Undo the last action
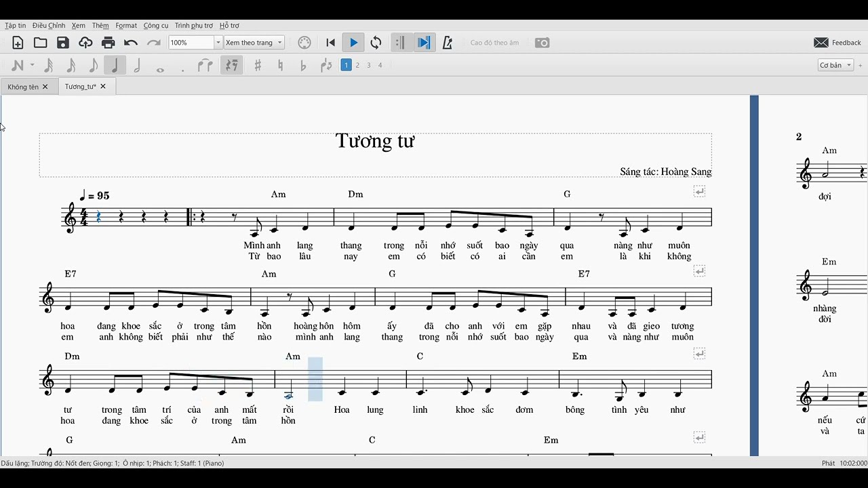Viewport: 868px width, 488px height. click(131, 43)
